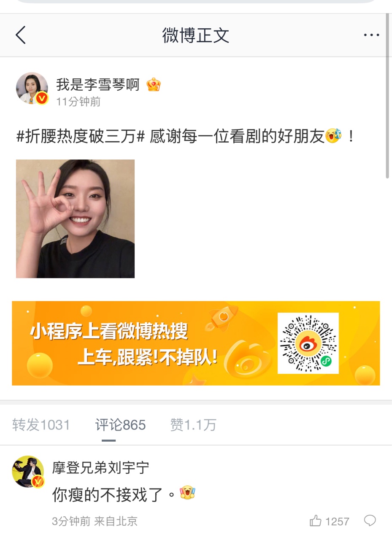The image size is (392, 540).
Task: Switch to 转发1031 tab
Action: point(41,425)
